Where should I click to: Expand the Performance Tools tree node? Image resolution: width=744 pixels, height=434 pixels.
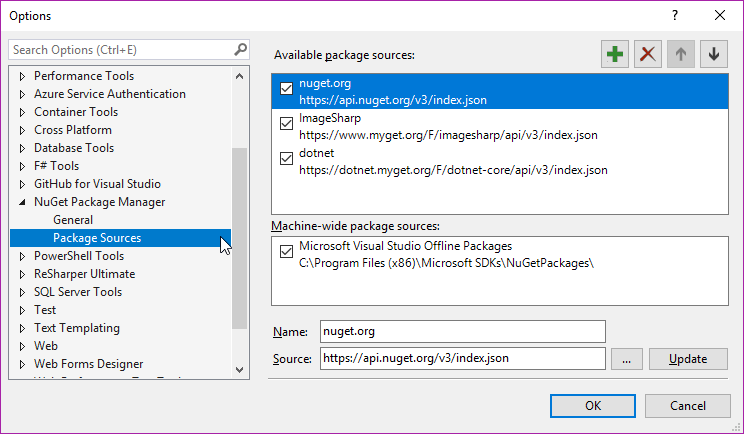[23, 76]
